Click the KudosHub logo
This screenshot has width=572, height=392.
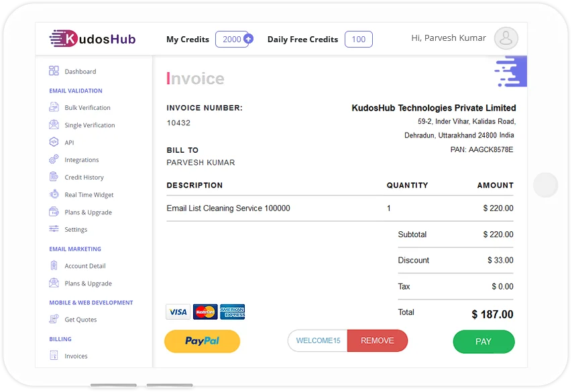(x=93, y=39)
